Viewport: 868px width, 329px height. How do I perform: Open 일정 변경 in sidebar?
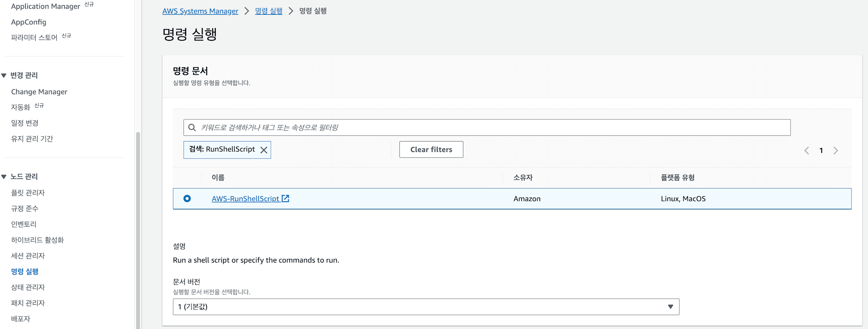[x=25, y=123]
